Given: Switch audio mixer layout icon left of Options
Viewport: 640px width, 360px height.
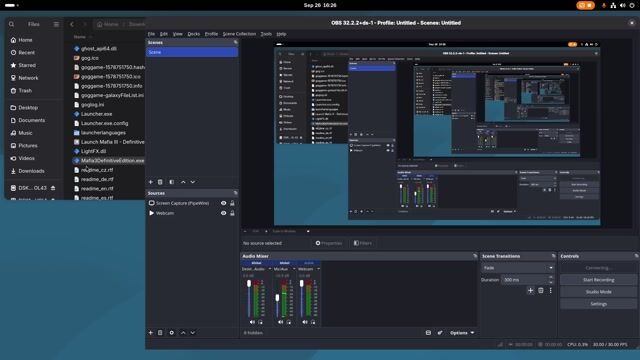Looking at the screenshot, I should pos(428,333).
